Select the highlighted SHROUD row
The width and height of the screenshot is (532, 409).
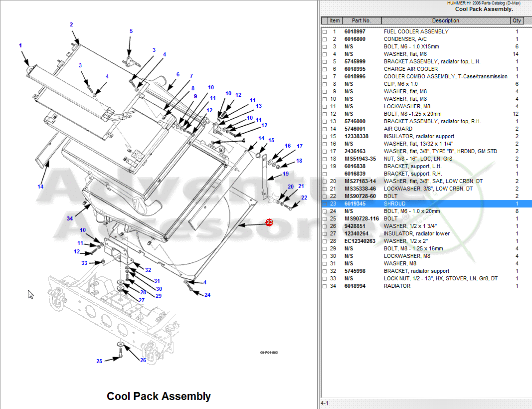pos(426,204)
